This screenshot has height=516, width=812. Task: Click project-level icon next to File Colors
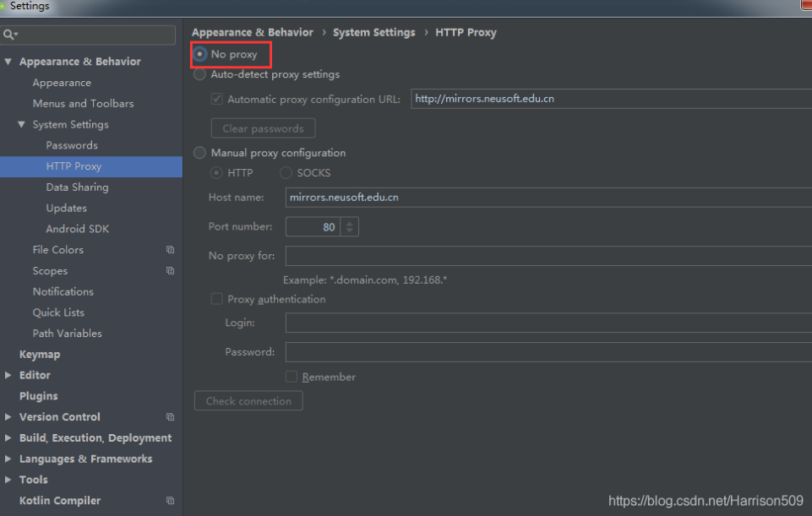tap(170, 250)
